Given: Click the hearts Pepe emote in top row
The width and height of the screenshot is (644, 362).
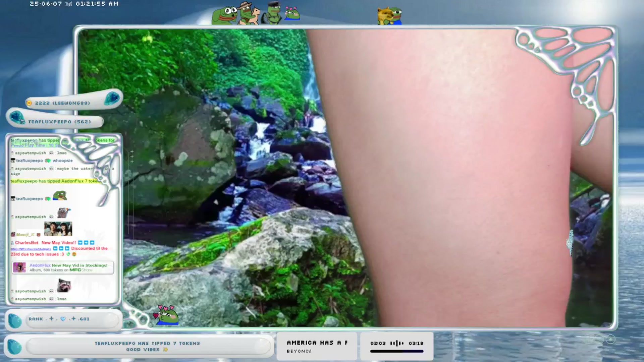Looking at the screenshot, I should [x=292, y=13].
